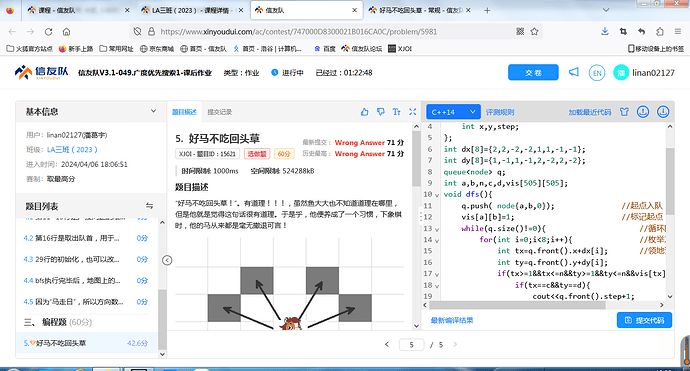The height and width of the screenshot is (371, 690).
Task: Open the linan02127 user avatar
Action: 621,73
